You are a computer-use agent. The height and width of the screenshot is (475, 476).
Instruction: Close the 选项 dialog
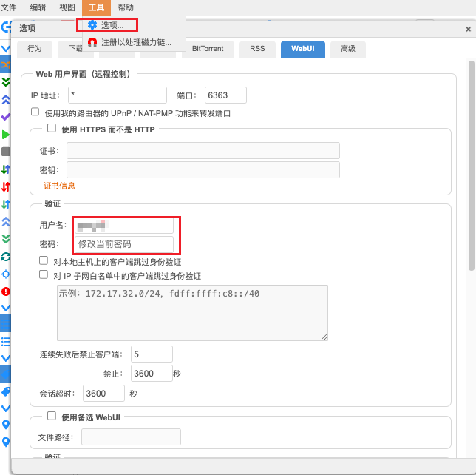(x=468, y=29)
